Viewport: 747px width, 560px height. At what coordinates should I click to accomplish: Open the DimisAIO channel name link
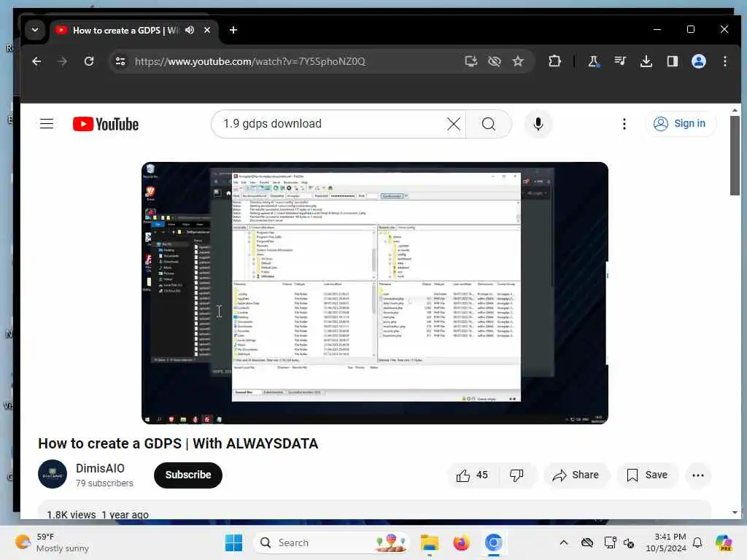point(100,468)
